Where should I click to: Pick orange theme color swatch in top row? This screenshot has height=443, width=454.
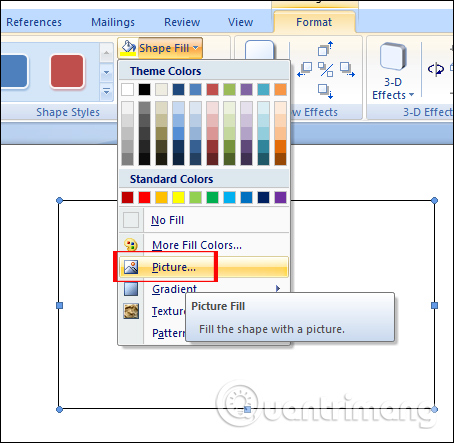(x=280, y=89)
